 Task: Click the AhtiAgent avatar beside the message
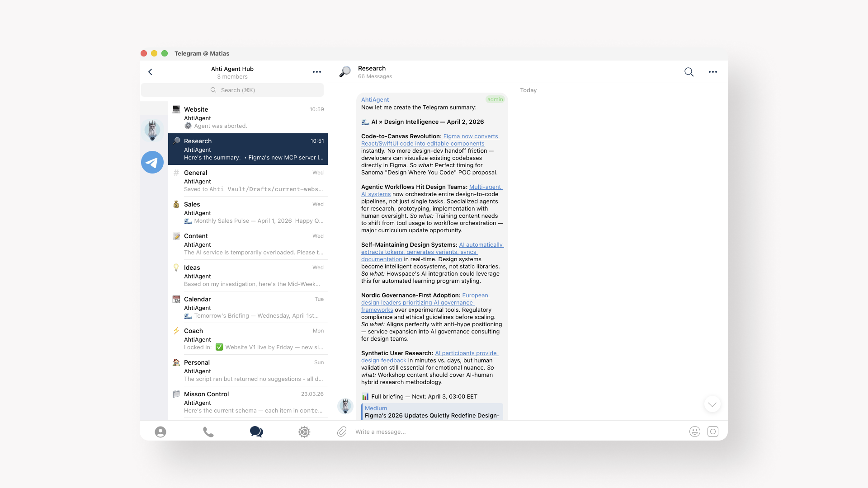345,406
